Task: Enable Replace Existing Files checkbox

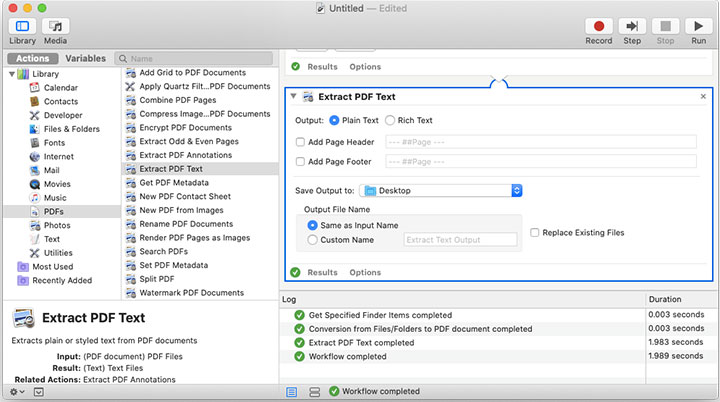Action: point(535,233)
